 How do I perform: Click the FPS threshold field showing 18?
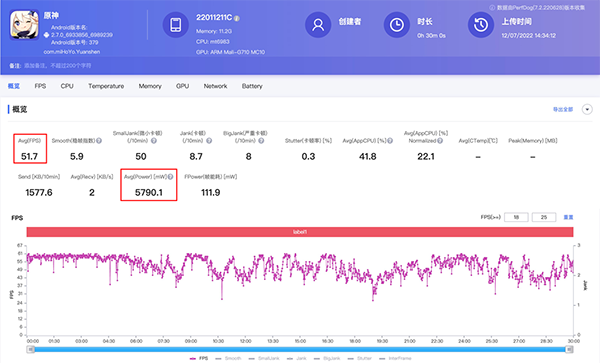(x=516, y=217)
